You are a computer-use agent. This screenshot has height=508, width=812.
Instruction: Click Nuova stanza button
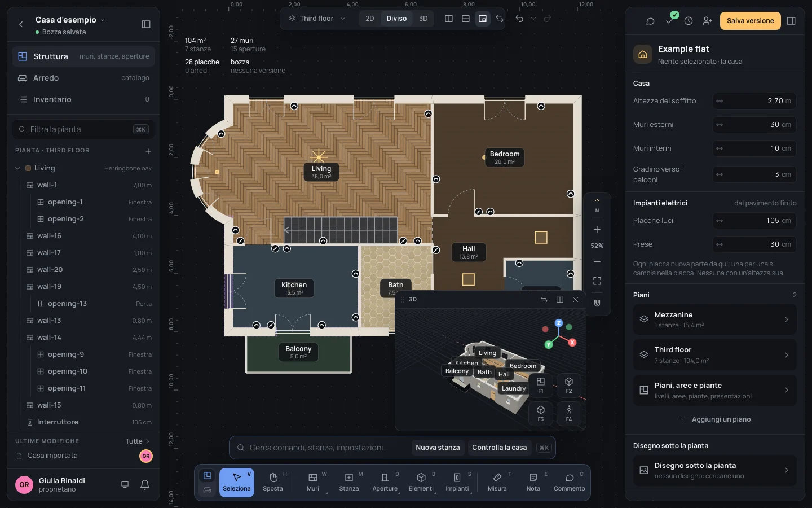[x=438, y=448]
